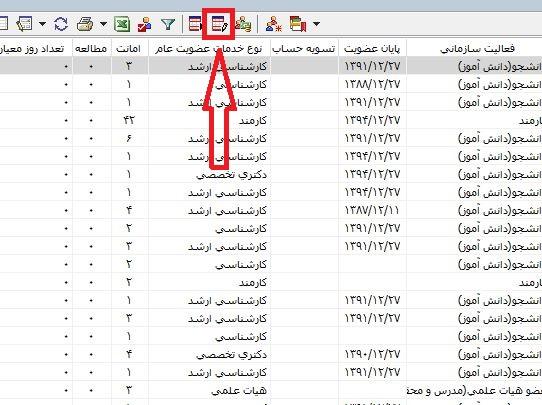Click the funnel filter icon
542x405 pixels.
168,24
